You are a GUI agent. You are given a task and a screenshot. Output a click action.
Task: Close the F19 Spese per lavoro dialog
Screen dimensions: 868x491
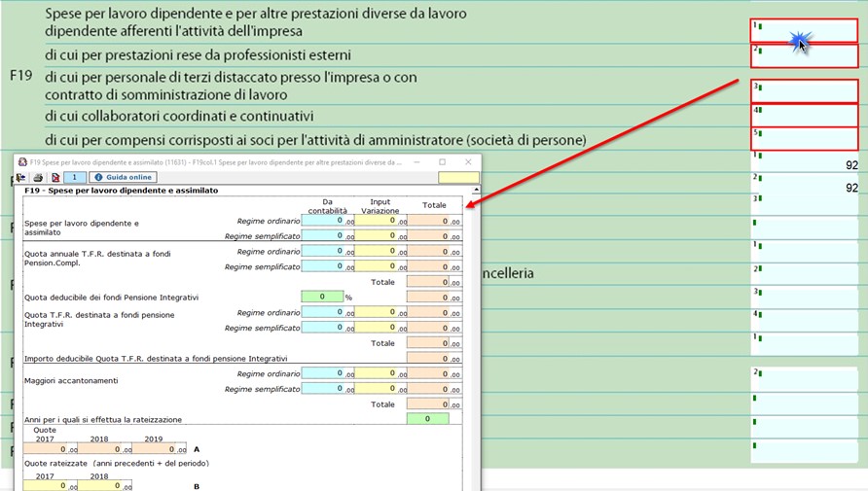pyautogui.click(x=468, y=162)
